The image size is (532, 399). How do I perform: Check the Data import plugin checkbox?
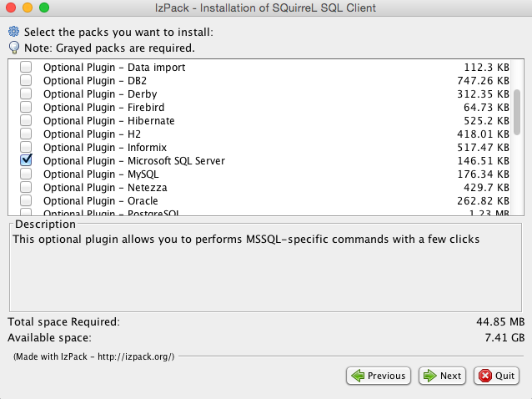26,67
